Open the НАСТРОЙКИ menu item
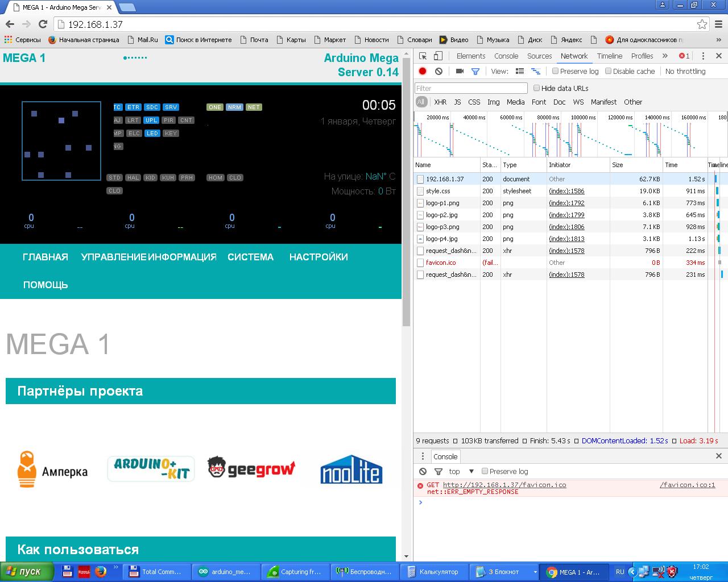Image resolution: width=728 pixels, height=582 pixels. pyautogui.click(x=318, y=257)
